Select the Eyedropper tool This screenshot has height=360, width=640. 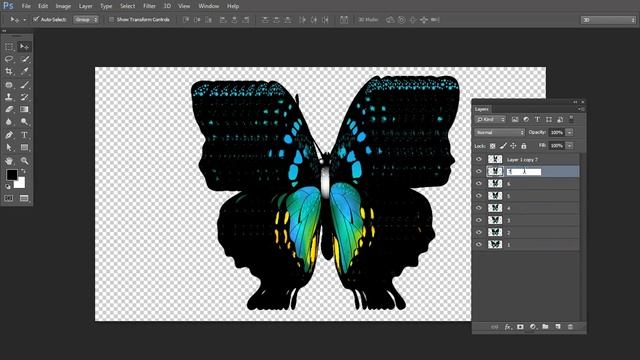pos(24,71)
